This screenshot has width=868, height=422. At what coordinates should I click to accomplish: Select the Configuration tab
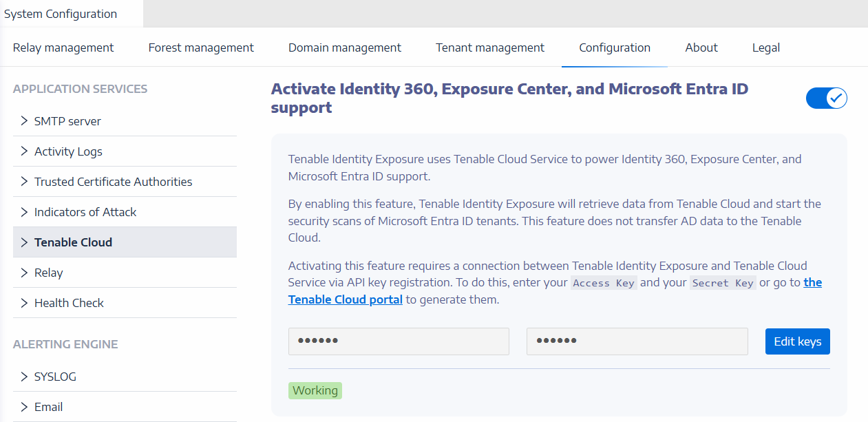tap(615, 48)
